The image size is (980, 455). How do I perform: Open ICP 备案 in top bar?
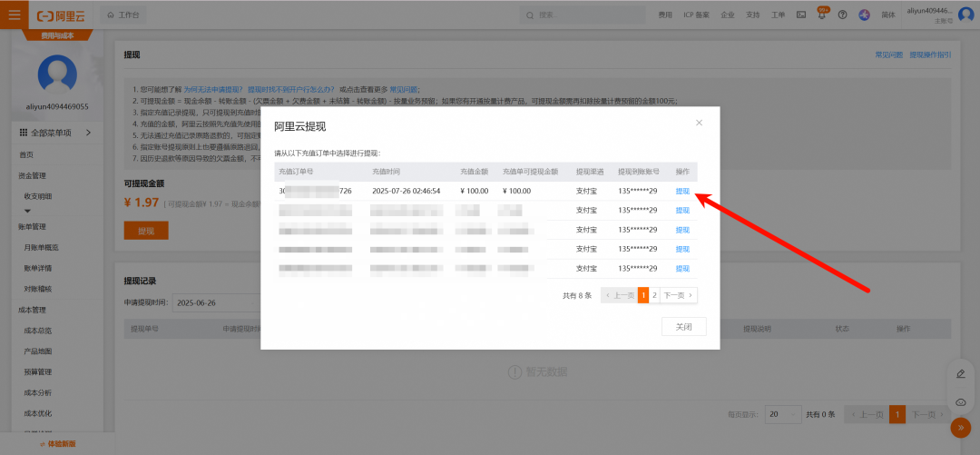tap(696, 15)
